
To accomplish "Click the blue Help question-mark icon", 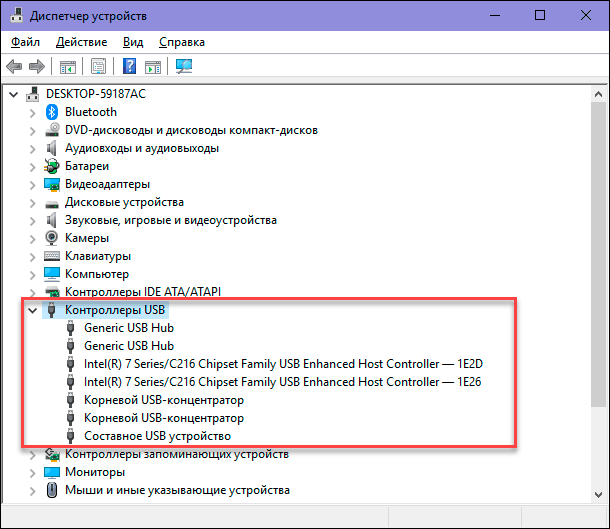I will point(129,66).
